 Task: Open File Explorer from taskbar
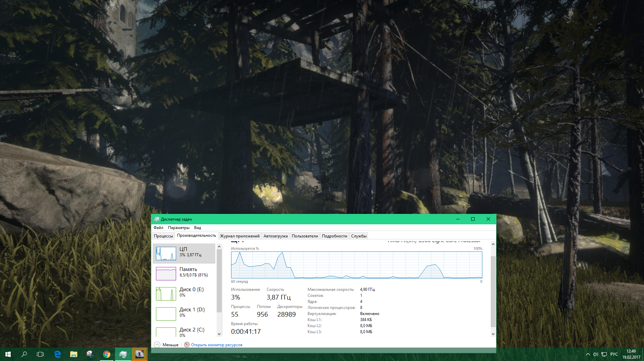73,354
